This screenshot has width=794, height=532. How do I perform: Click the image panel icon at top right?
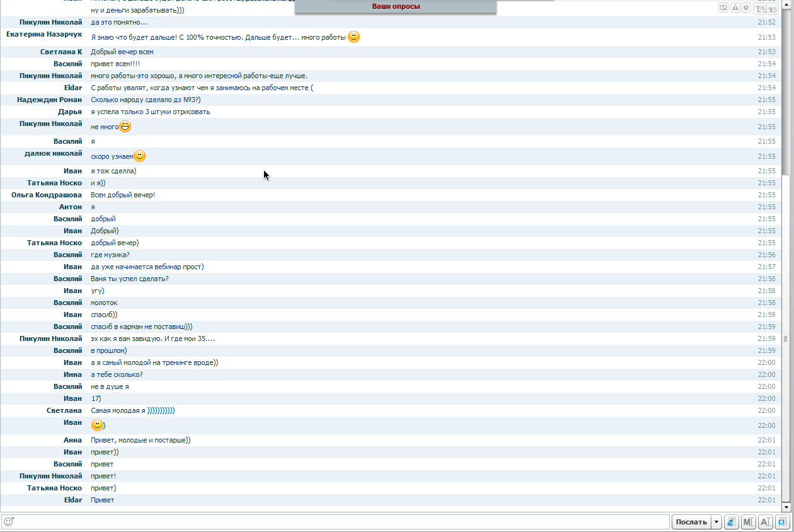click(723, 8)
